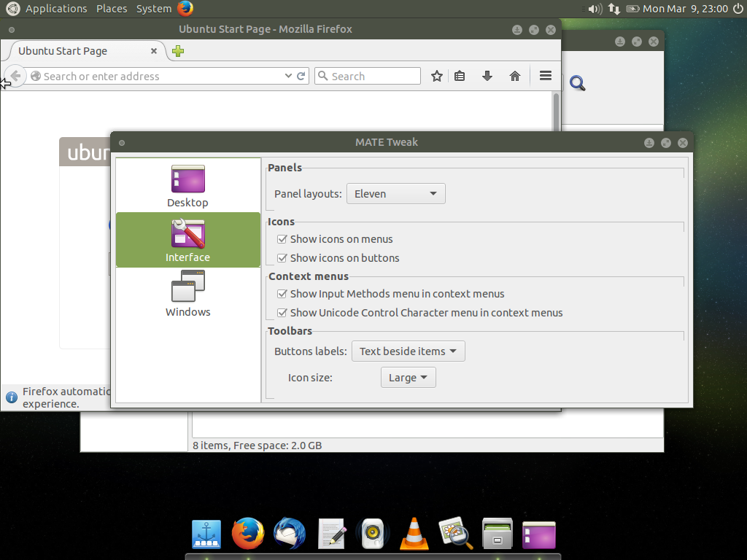Viewport: 747px width, 560px height.
Task: Click the Firefox page vertical scrollbar
Action: tap(556, 111)
